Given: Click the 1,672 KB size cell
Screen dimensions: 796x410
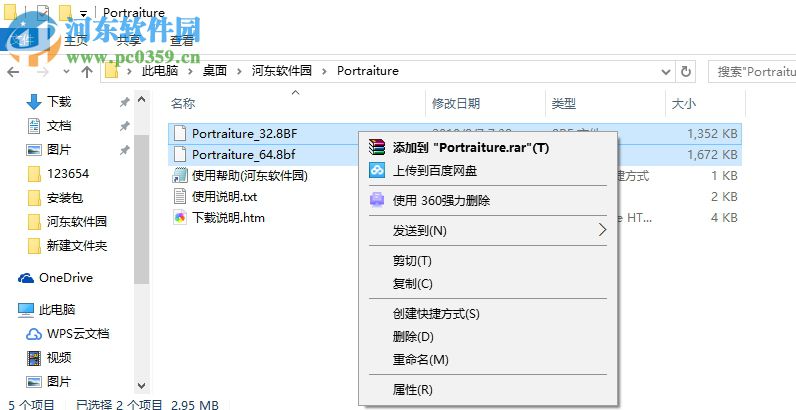Looking at the screenshot, I should (x=712, y=155).
